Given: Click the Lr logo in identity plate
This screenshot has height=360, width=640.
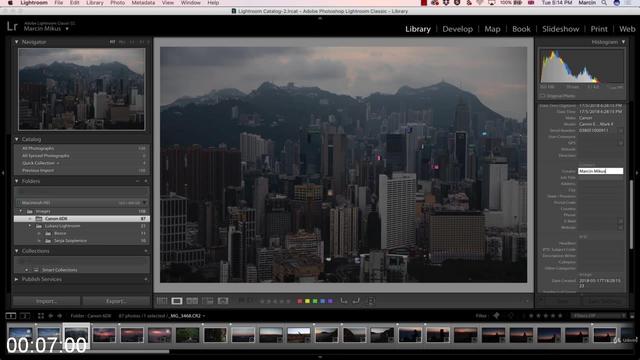Looking at the screenshot, I should (x=12, y=27).
